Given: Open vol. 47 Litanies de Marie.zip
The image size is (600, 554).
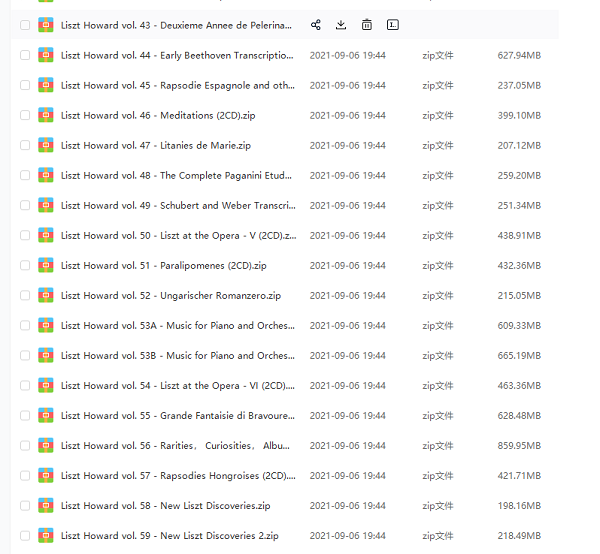Looking at the screenshot, I should click(x=156, y=145).
